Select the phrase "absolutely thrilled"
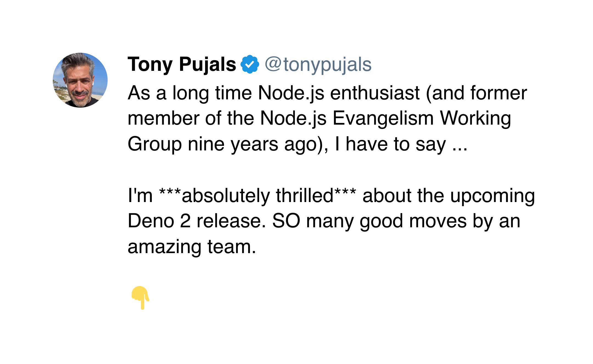This screenshot has width=593, height=364. coord(258,196)
